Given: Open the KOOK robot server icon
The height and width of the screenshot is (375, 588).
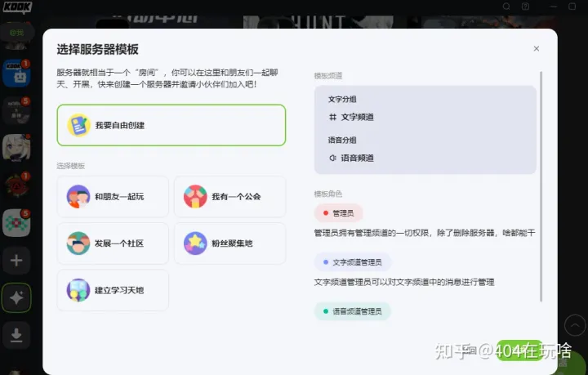Looking at the screenshot, I should (x=16, y=74).
